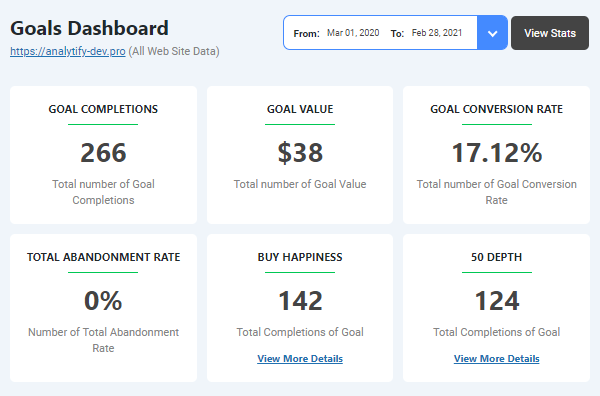600x396 pixels.
Task: Click 'Total number of Goal Conversion Rate' description
Action: point(497,192)
